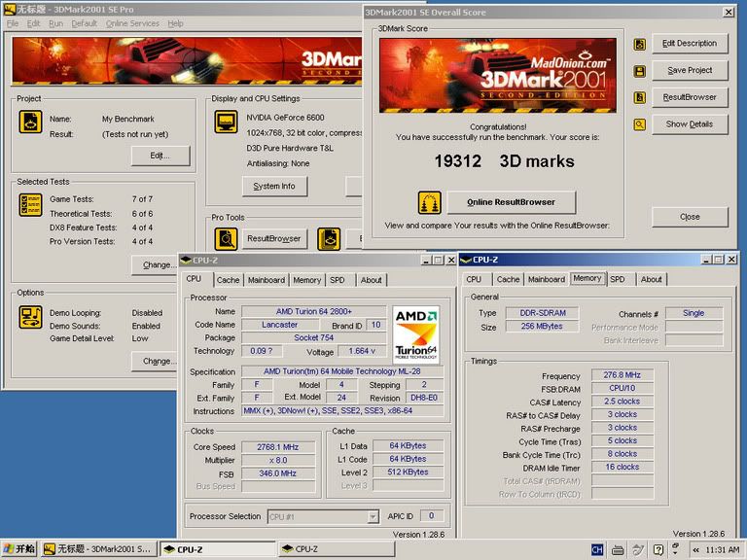Select the 3DMark2001 taskbar button
Image resolution: width=747 pixels, height=560 pixels.
click(98, 549)
